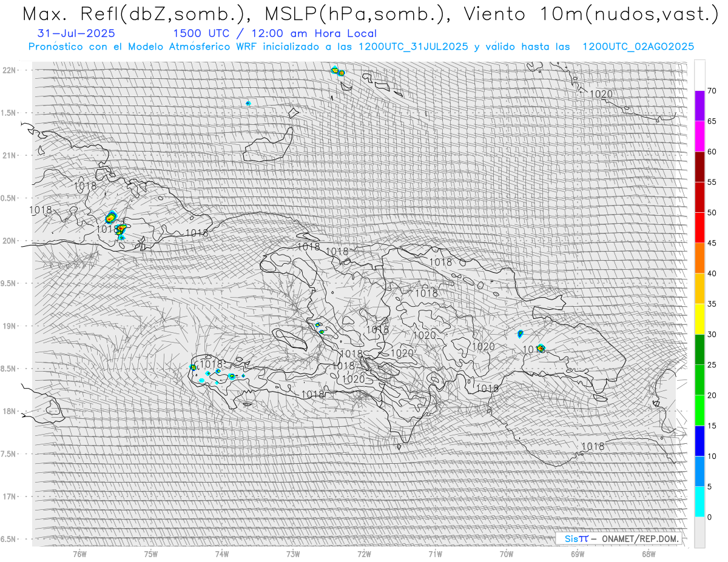Click the '21N' latitude axis label

10,155
